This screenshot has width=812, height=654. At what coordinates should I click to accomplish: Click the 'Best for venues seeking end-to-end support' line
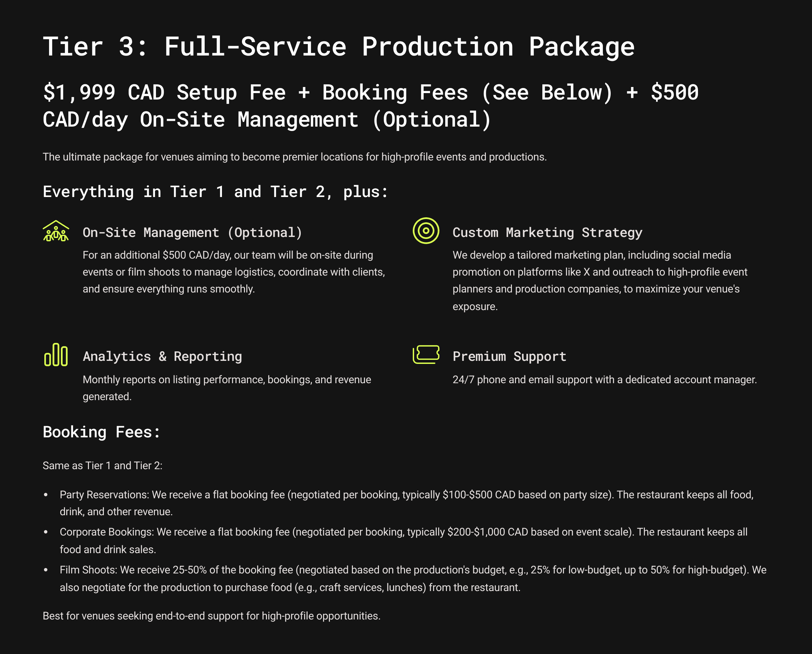click(x=211, y=616)
